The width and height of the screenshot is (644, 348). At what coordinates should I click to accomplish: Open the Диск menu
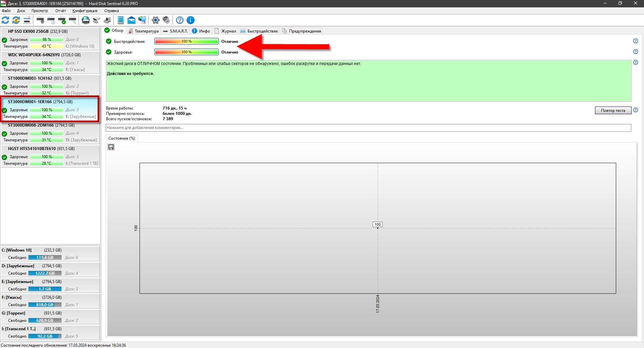21,11
